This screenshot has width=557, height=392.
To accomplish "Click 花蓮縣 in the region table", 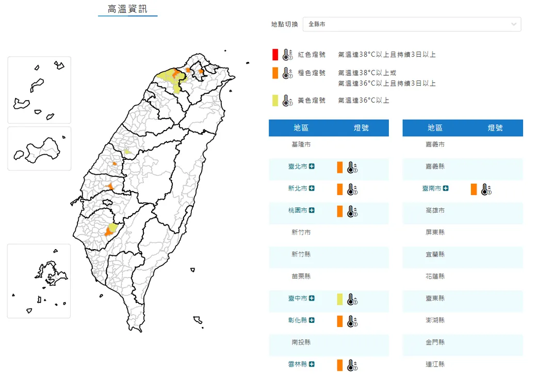I will pos(435,276).
